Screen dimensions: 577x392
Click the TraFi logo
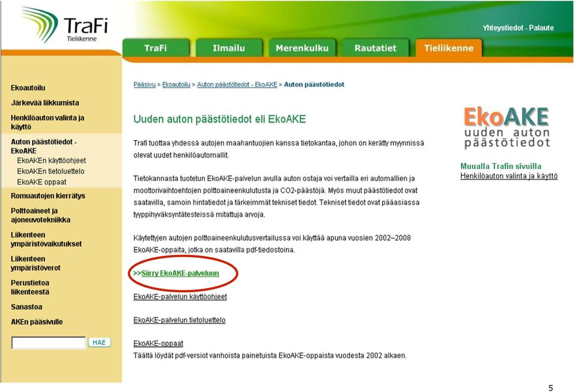coord(64,25)
